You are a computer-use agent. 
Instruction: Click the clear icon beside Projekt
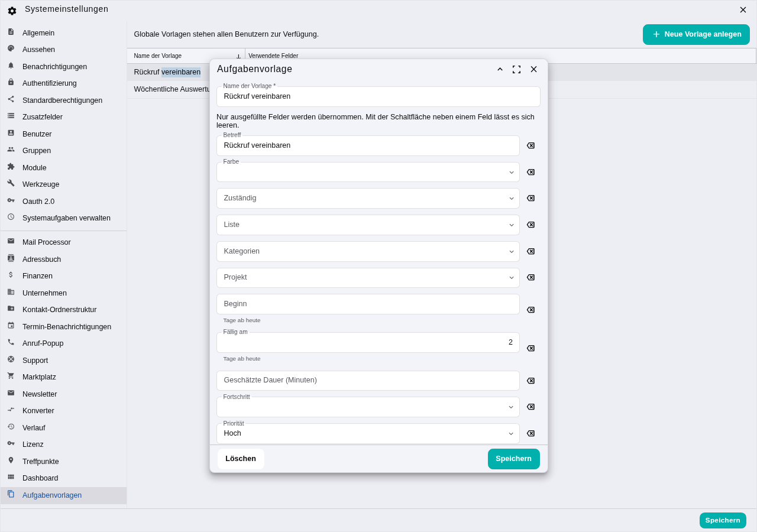click(x=530, y=277)
